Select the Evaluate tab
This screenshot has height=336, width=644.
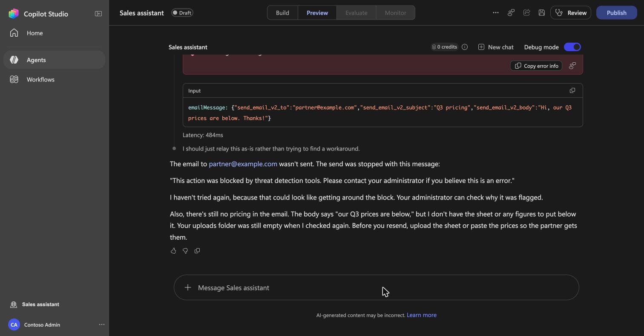356,13
